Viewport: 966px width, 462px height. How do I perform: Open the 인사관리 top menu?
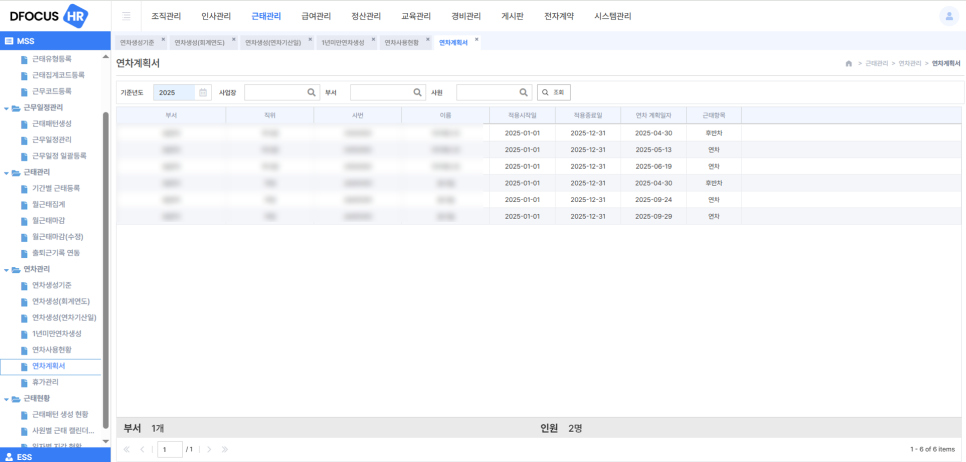[216, 17]
